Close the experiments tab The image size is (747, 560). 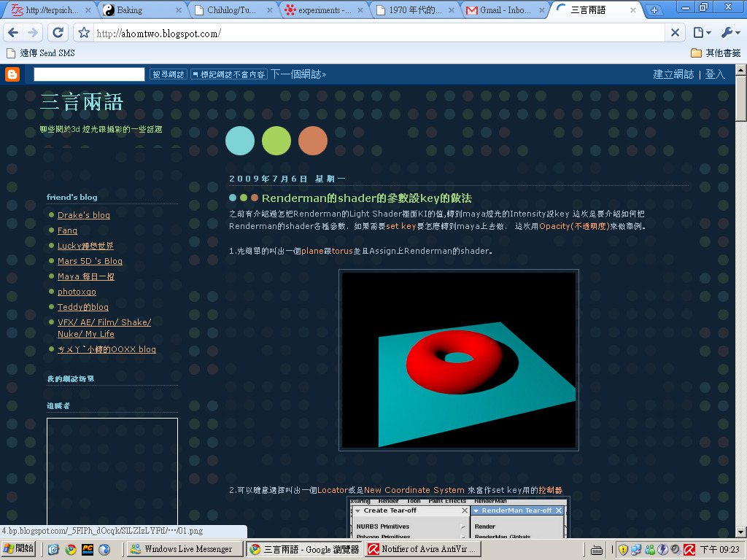[360, 10]
